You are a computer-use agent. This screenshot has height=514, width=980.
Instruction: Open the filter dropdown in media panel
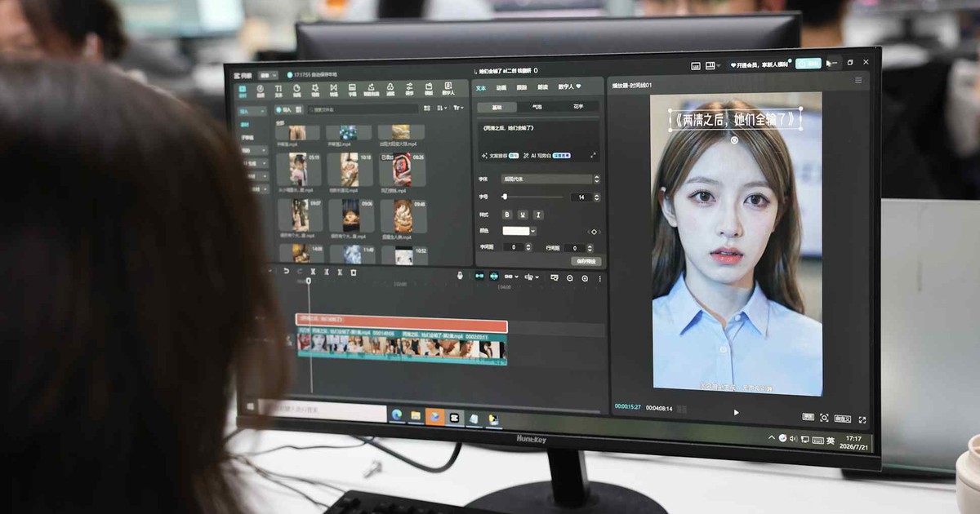click(x=458, y=108)
